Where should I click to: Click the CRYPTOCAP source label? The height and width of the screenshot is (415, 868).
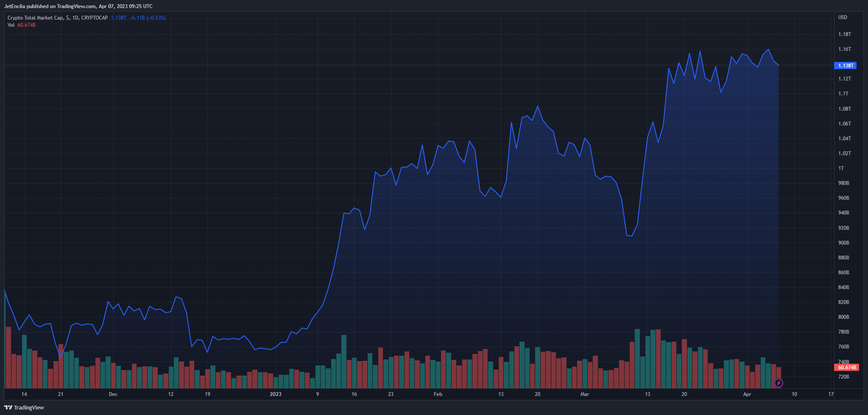click(x=95, y=18)
